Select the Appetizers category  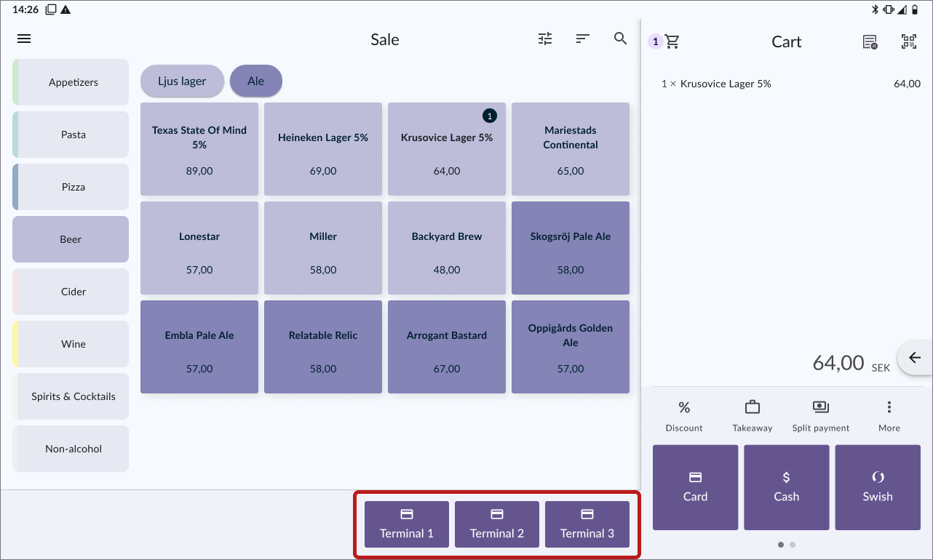point(71,82)
